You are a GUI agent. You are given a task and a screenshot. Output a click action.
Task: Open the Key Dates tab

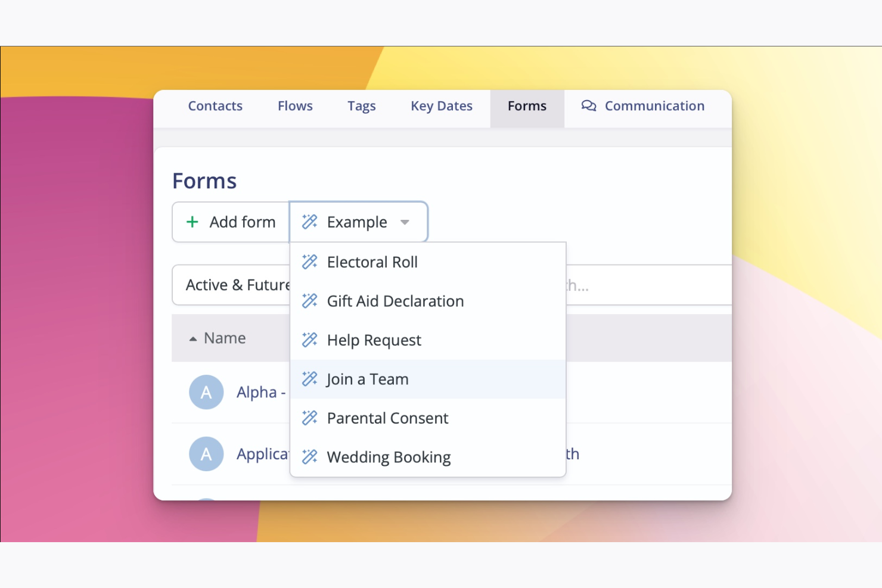[442, 106]
